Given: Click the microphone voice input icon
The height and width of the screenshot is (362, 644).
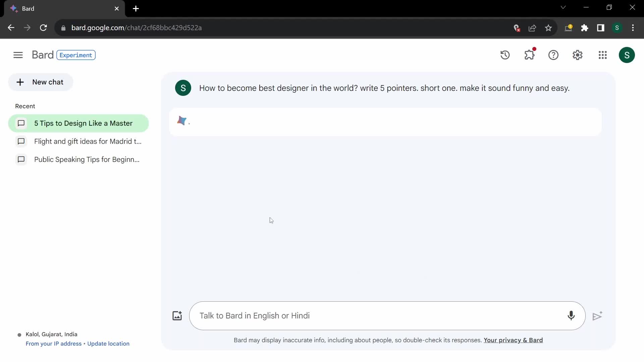Looking at the screenshot, I should point(571,316).
